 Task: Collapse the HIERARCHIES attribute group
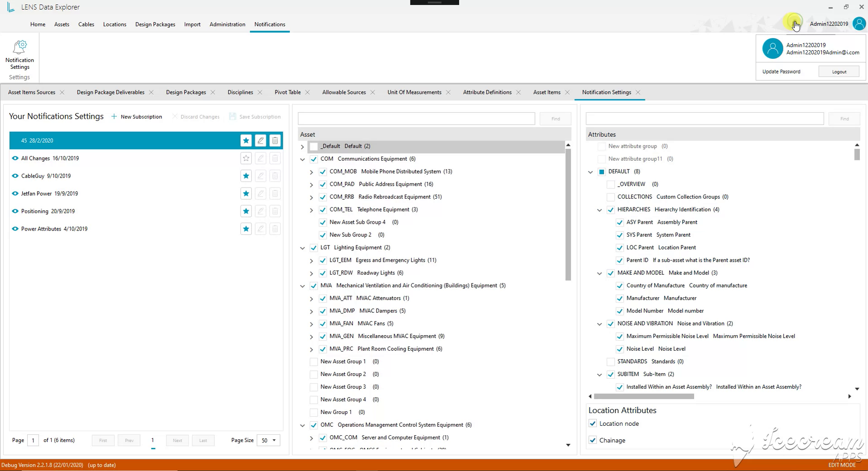coord(599,210)
